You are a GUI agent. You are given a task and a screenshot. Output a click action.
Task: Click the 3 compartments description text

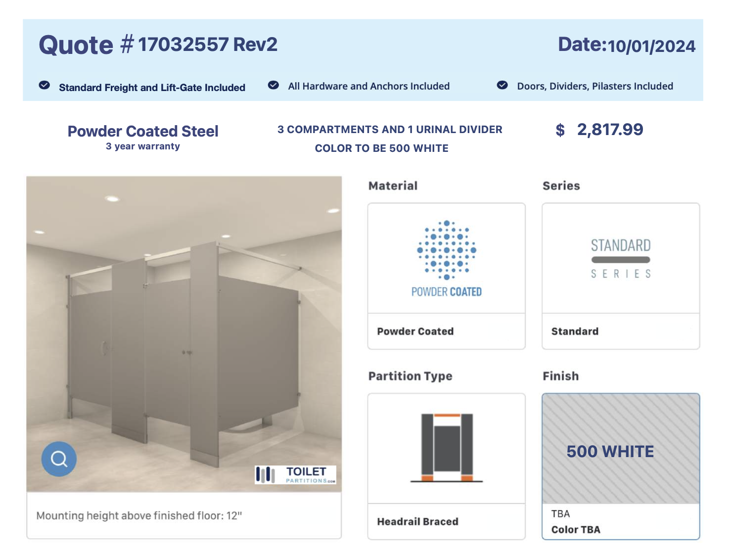[x=390, y=130]
